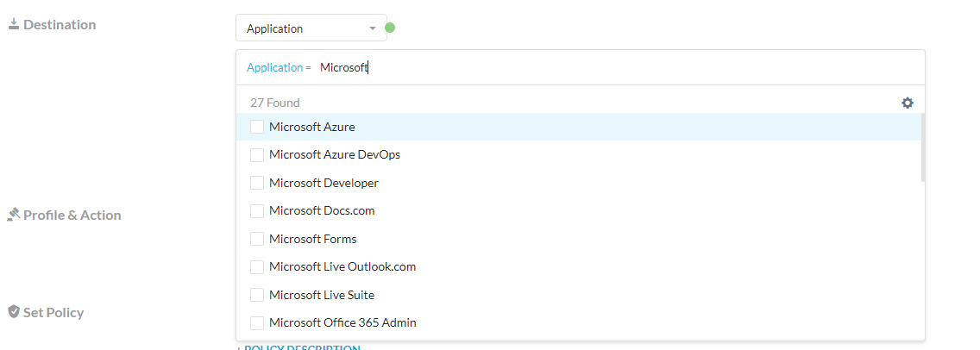980x350 pixels.
Task: Click the dropdown caret arrow beside Application
Action: (373, 28)
